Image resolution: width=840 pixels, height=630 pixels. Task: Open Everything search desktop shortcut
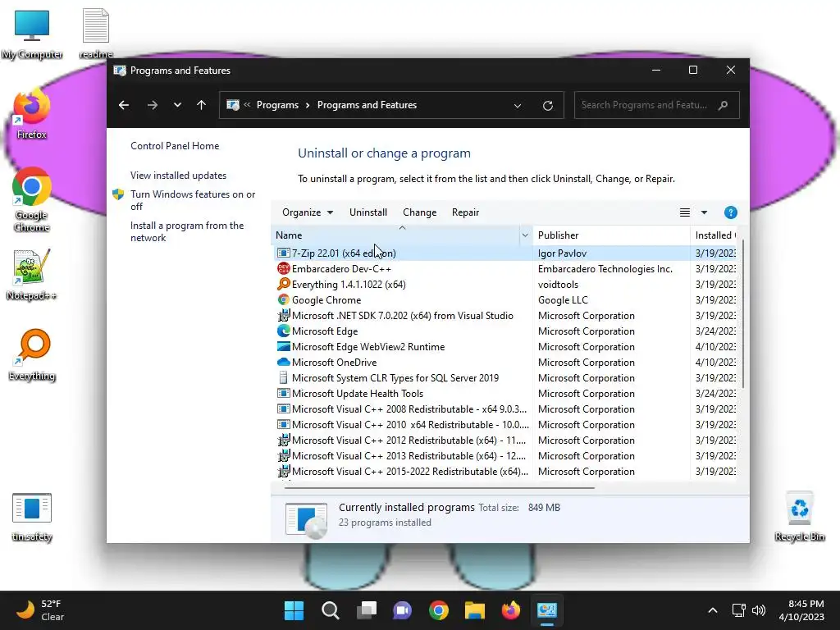(x=32, y=354)
